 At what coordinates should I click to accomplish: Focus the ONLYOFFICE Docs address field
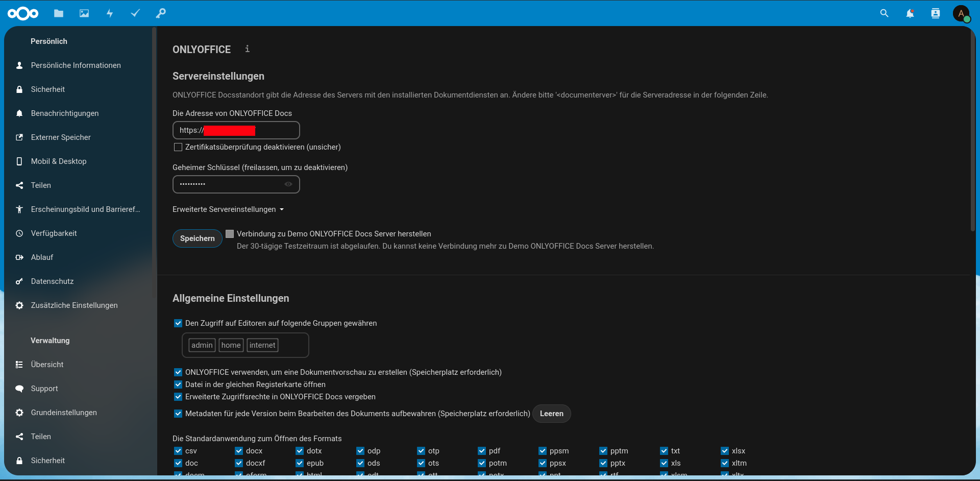pos(236,130)
